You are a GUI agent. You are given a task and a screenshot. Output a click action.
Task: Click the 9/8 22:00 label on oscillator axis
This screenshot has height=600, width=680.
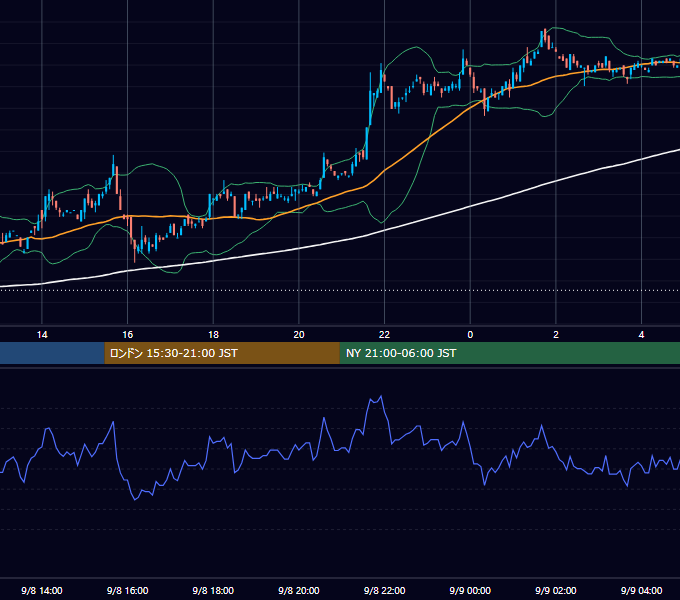(x=384, y=590)
